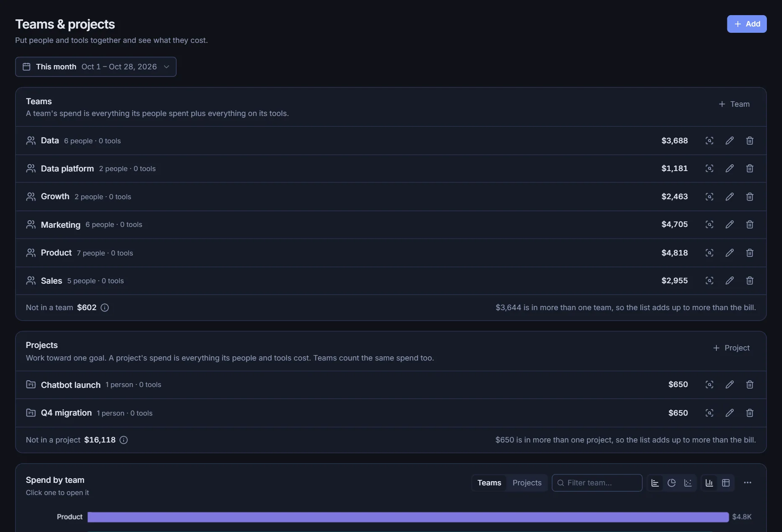Open the This month date range dropdown
Image resolution: width=782 pixels, height=532 pixels.
[96, 67]
